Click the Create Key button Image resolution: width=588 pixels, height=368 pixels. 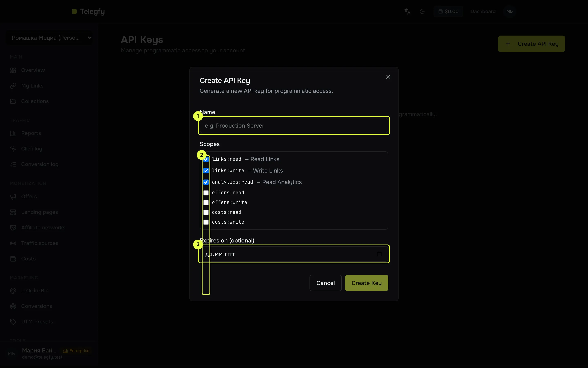366,283
